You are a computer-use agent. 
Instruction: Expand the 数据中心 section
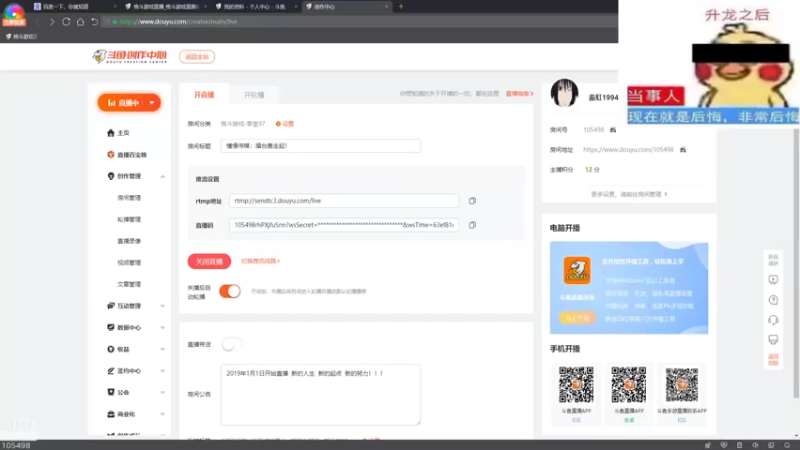(x=163, y=328)
